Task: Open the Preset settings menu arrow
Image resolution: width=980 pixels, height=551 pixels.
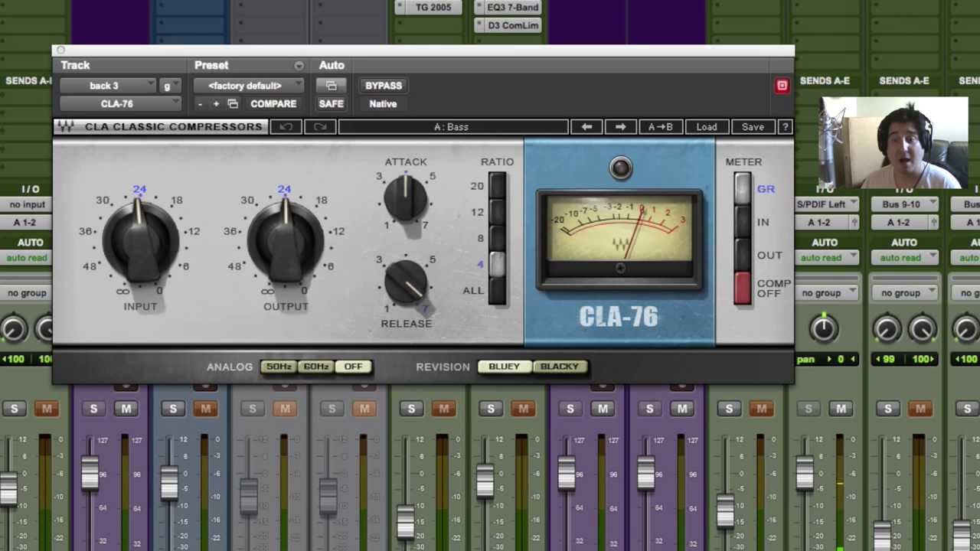Action: pyautogui.click(x=299, y=66)
